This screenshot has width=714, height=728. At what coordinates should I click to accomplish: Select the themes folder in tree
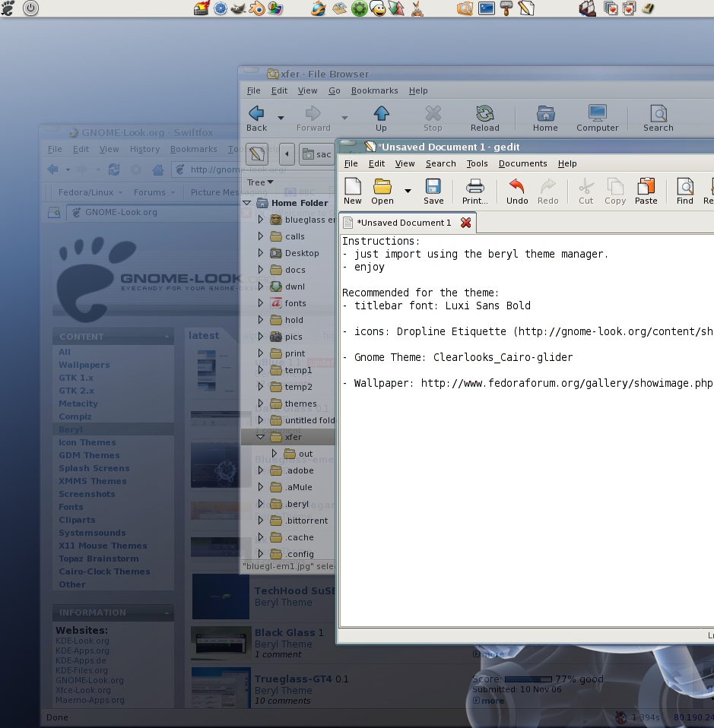300,404
